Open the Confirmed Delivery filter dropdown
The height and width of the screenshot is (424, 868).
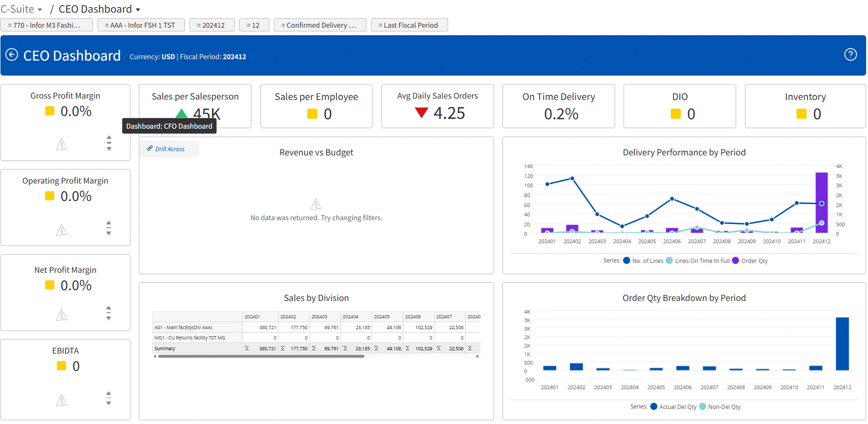(318, 25)
